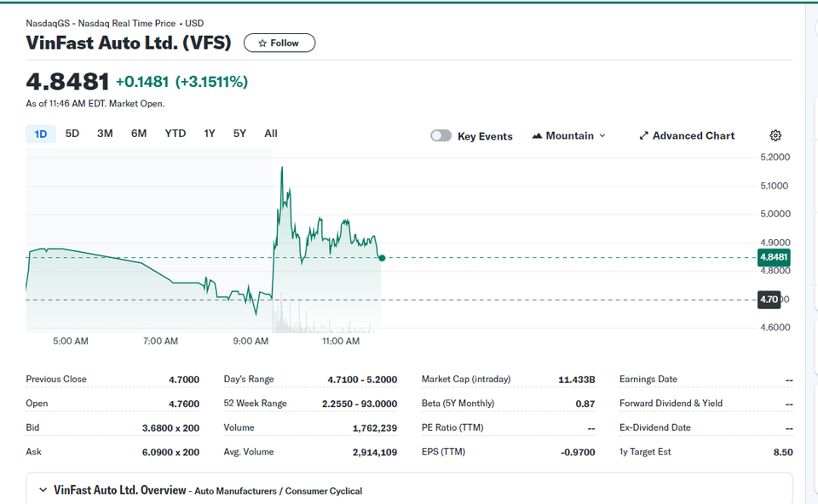Open the Mountain chart style dropdown
Screen dimensions: 818x504
tap(568, 135)
